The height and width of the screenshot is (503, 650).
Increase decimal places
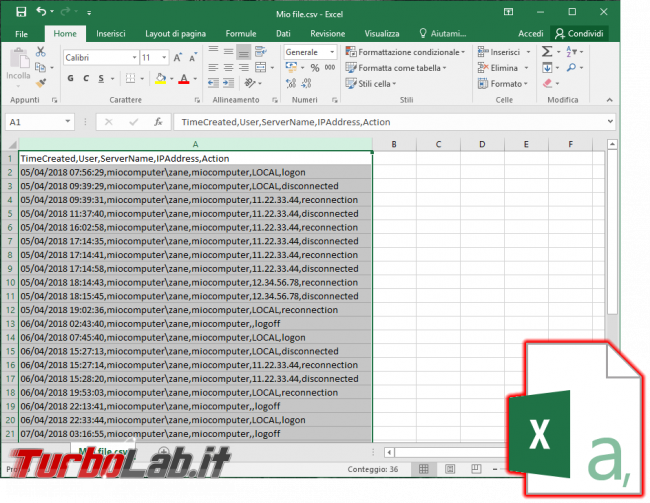pos(291,83)
